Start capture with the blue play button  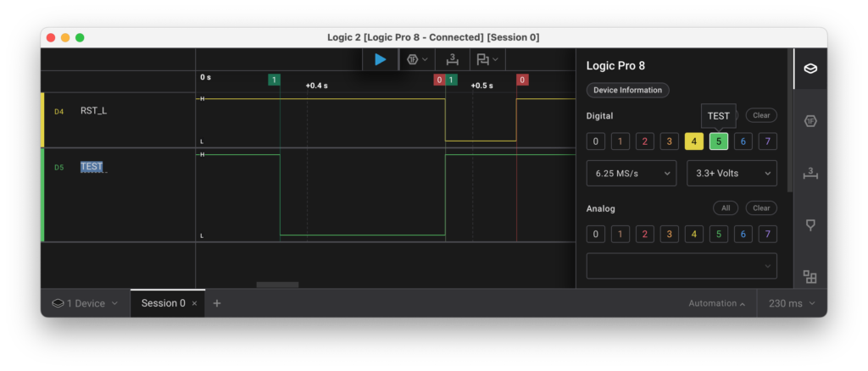[x=381, y=59]
